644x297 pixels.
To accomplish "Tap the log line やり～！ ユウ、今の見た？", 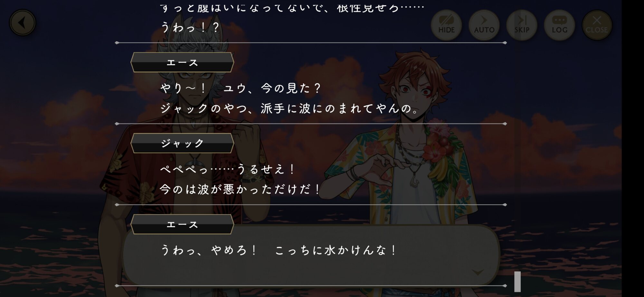I will [x=240, y=88].
